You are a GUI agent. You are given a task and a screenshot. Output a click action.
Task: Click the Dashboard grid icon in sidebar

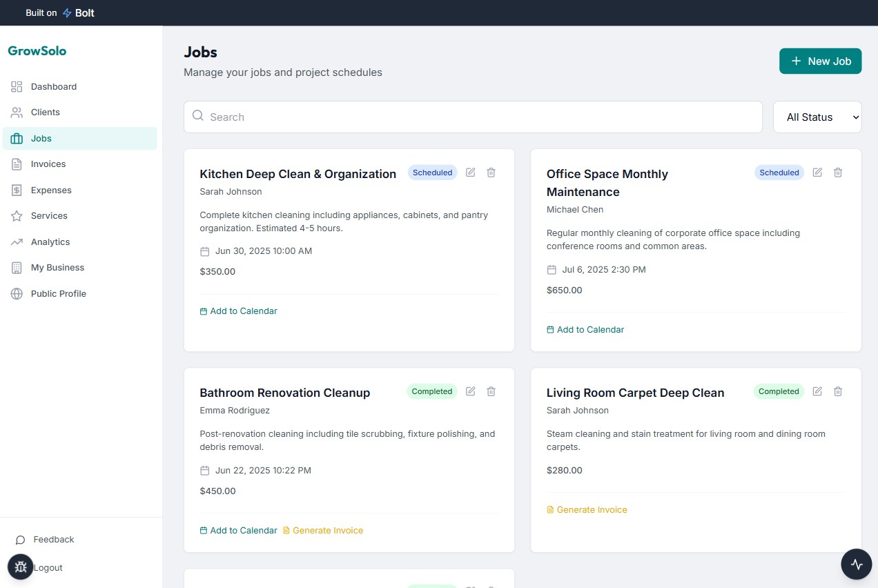(17, 86)
